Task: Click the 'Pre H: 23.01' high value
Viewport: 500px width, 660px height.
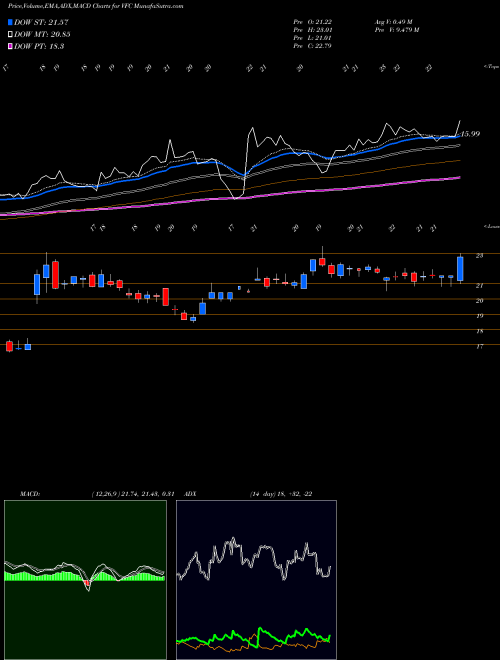Action: coord(313,30)
